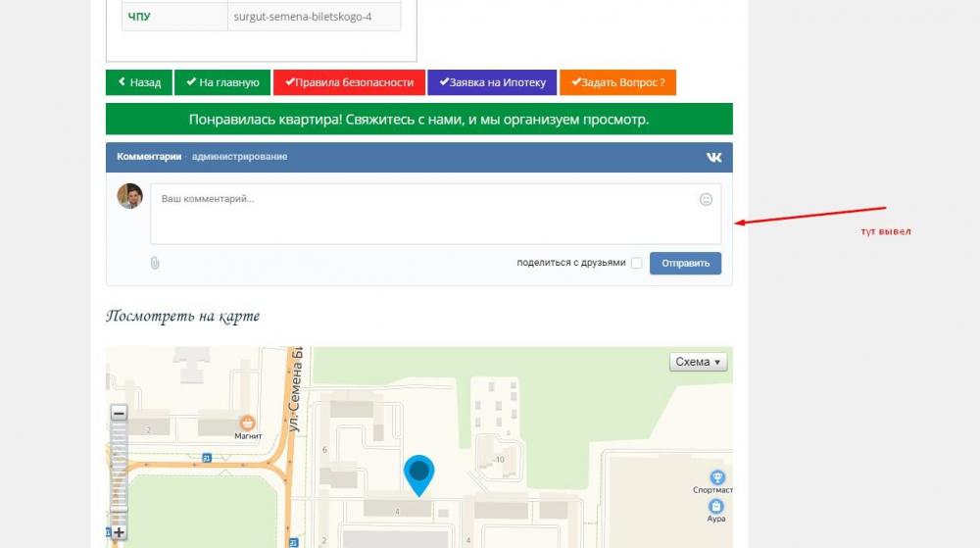Image resolution: width=980 pixels, height=548 pixels.
Task: Click the 'Назад' back button
Action: (139, 83)
